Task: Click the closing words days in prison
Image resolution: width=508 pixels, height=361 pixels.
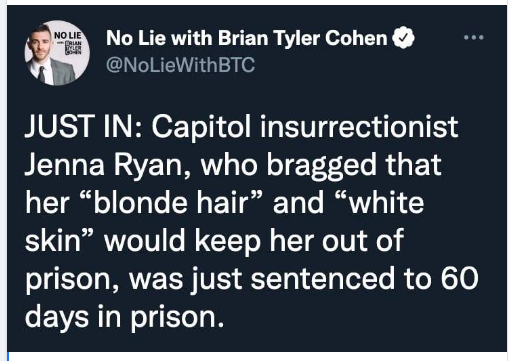Action: coord(124,317)
